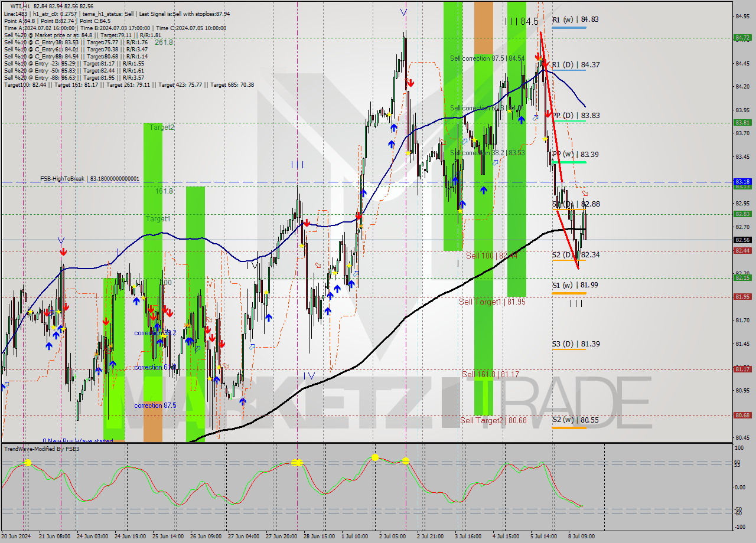Click the red 81.95 price tag on axis

[x=742, y=297]
